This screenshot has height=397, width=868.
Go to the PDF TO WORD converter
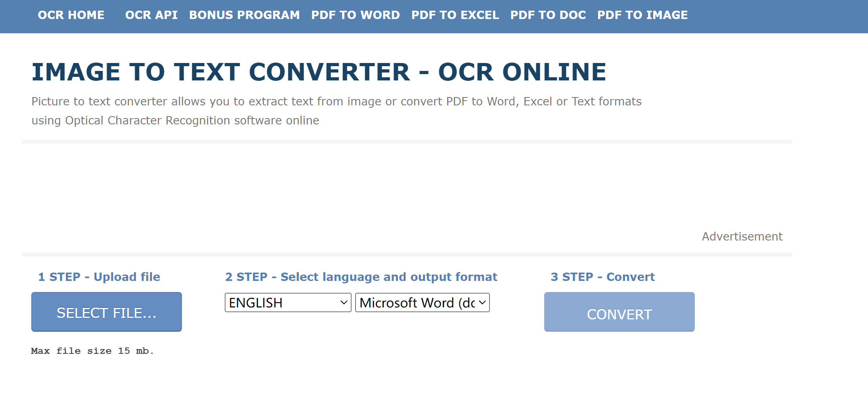point(356,15)
